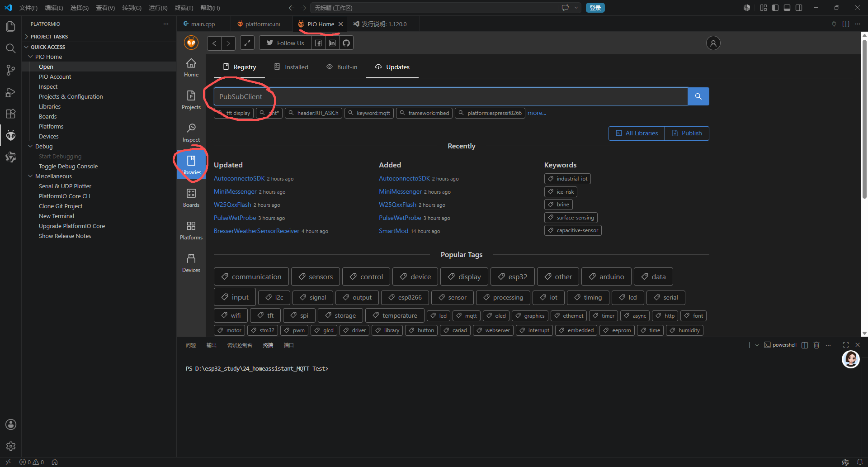
Task: Click the more... search examples link
Action: pyautogui.click(x=537, y=113)
